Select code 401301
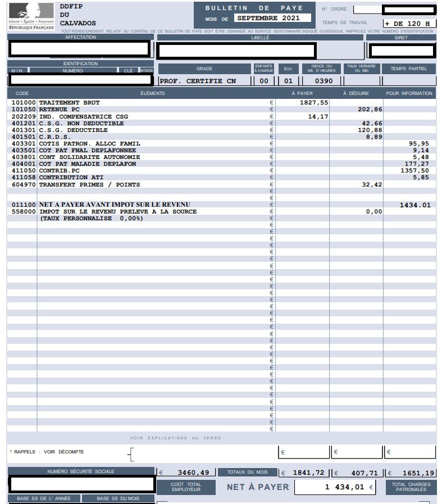The image size is (442, 504). tap(24, 130)
